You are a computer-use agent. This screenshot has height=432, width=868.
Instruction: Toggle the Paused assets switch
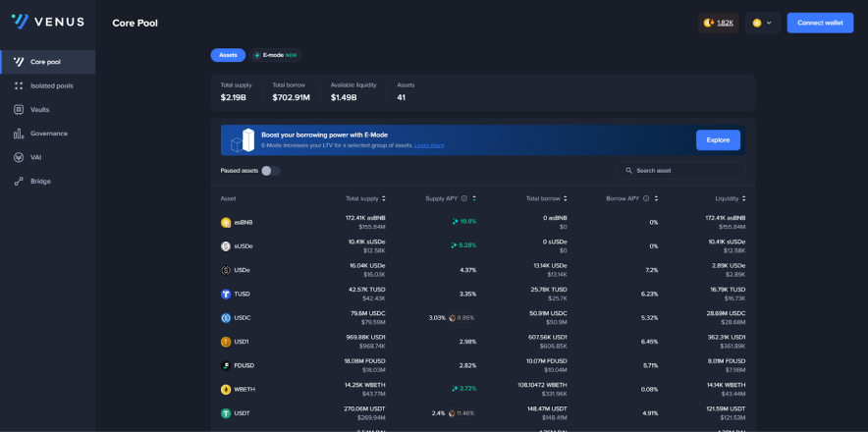270,171
